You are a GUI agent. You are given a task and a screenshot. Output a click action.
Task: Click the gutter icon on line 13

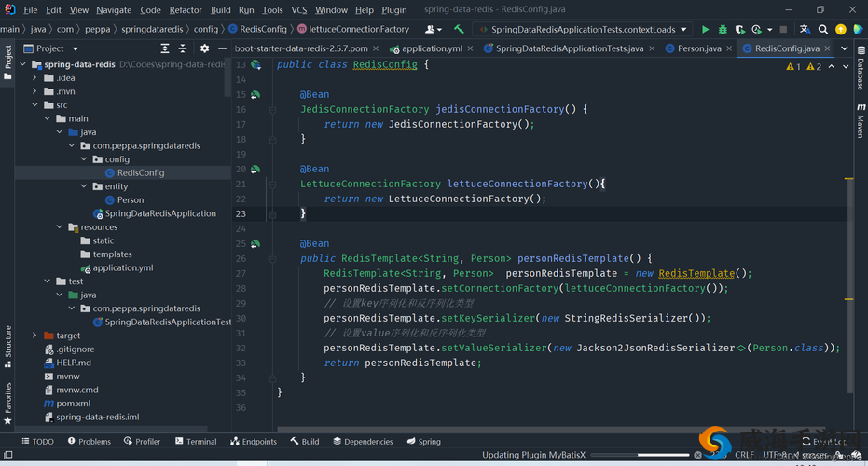(x=255, y=64)
